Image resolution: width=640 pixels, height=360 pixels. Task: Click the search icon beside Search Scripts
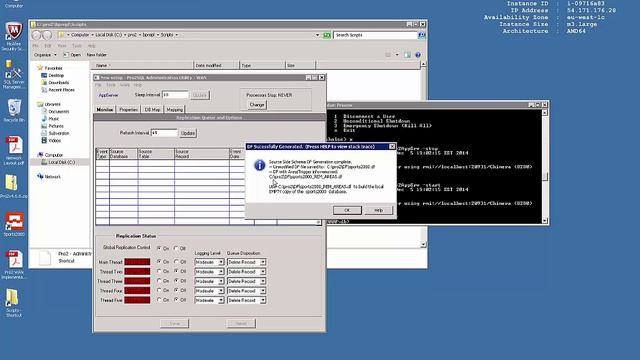click(422, 35)
